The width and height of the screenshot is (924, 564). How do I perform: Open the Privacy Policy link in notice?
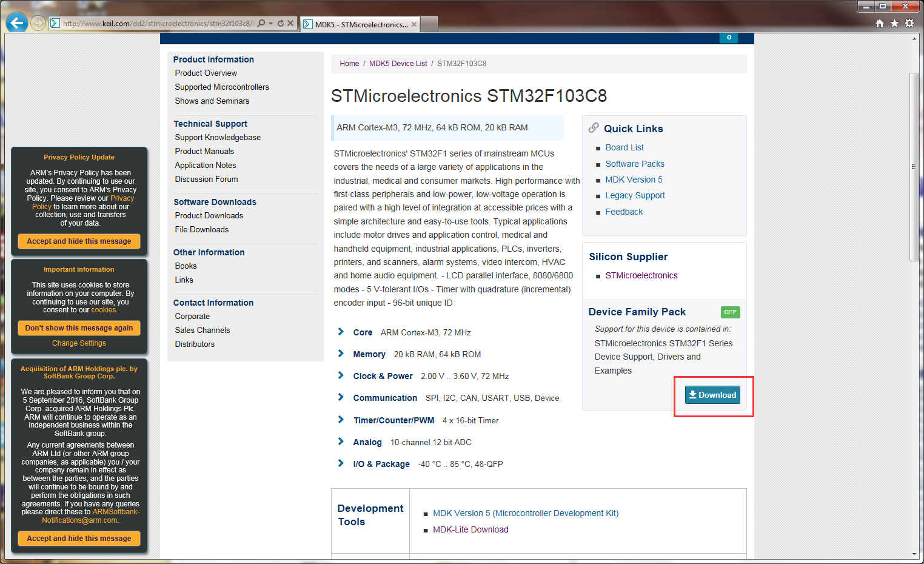(83, 203)
